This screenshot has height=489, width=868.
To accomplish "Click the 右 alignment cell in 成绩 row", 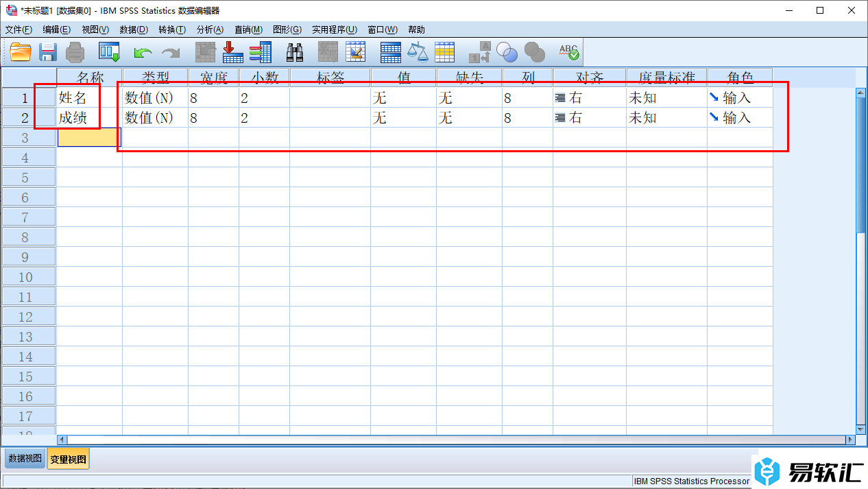I will 590,118.
